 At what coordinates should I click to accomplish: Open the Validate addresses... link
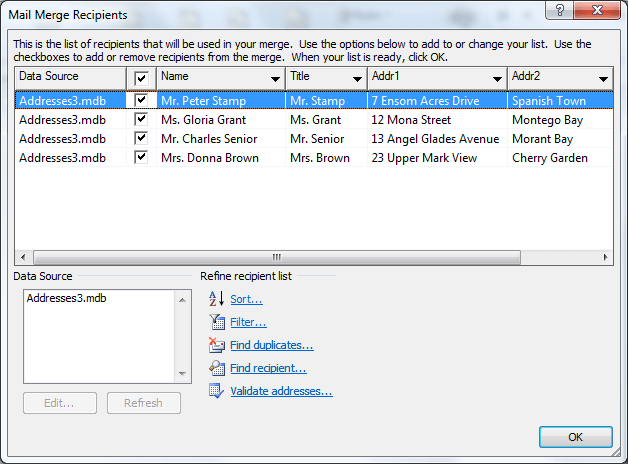pos(281,391)
